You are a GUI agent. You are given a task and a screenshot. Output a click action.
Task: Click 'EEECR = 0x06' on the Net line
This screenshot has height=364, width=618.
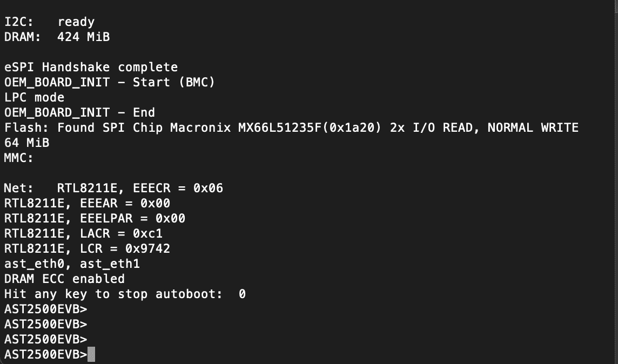tap(178, 188)
